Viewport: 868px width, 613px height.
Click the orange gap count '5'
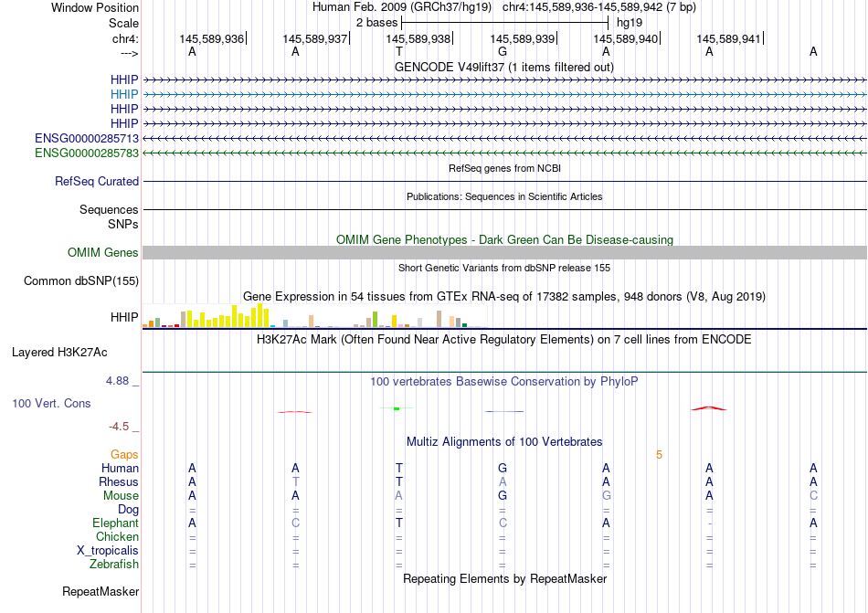point(659,455)
